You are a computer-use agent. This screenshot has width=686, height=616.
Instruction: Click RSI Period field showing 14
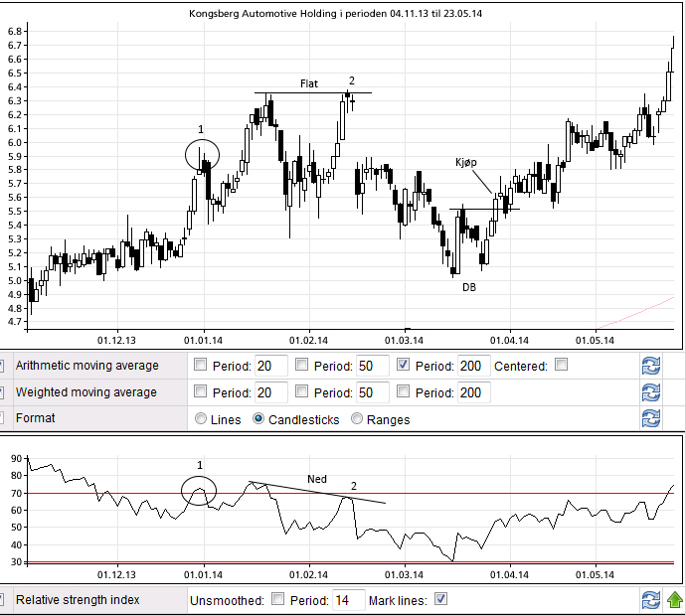[x=348, y=600]
